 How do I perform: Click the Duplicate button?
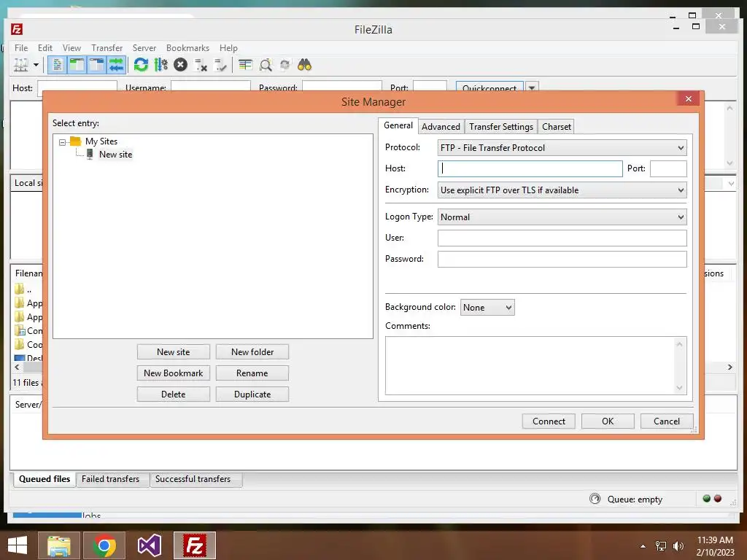click(252, 394)
